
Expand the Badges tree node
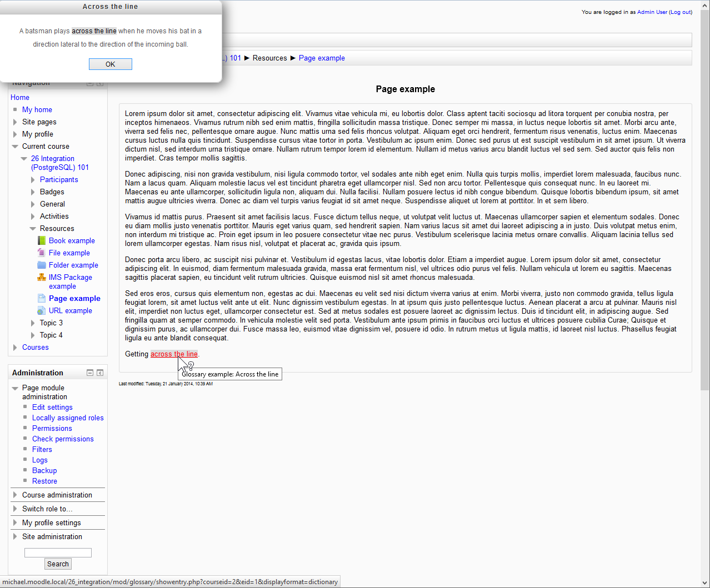pyautogui.click(x=33, y=192)
